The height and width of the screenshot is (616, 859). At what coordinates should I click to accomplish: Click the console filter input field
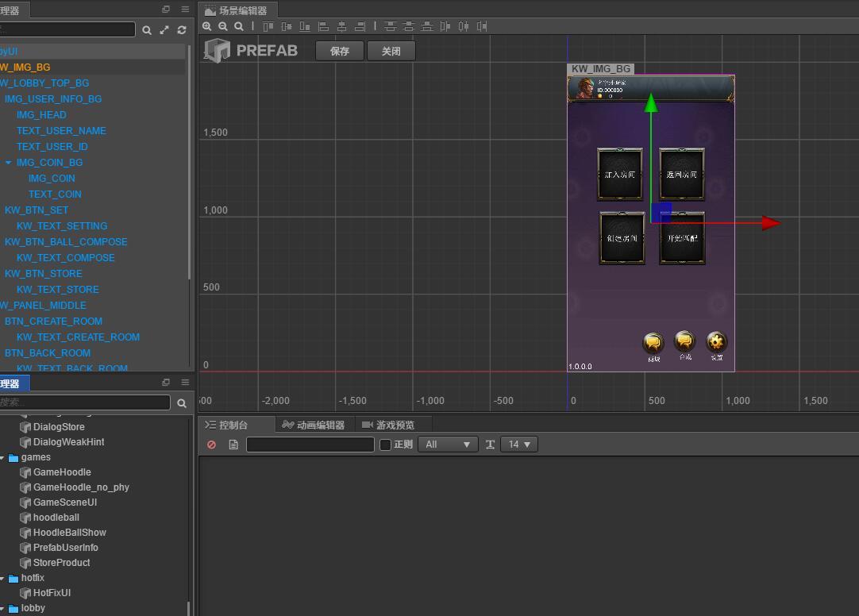click(310, 445)
